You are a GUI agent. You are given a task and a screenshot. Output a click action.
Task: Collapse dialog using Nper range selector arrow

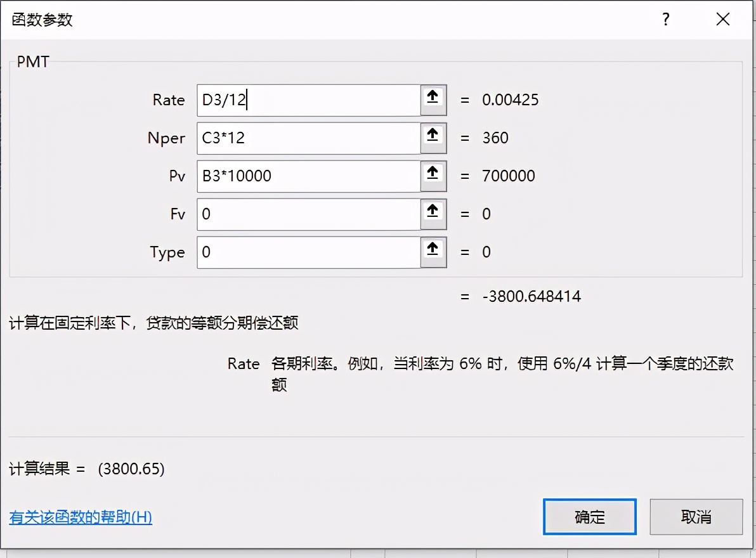pyautogui.click(x=433, y=138)
